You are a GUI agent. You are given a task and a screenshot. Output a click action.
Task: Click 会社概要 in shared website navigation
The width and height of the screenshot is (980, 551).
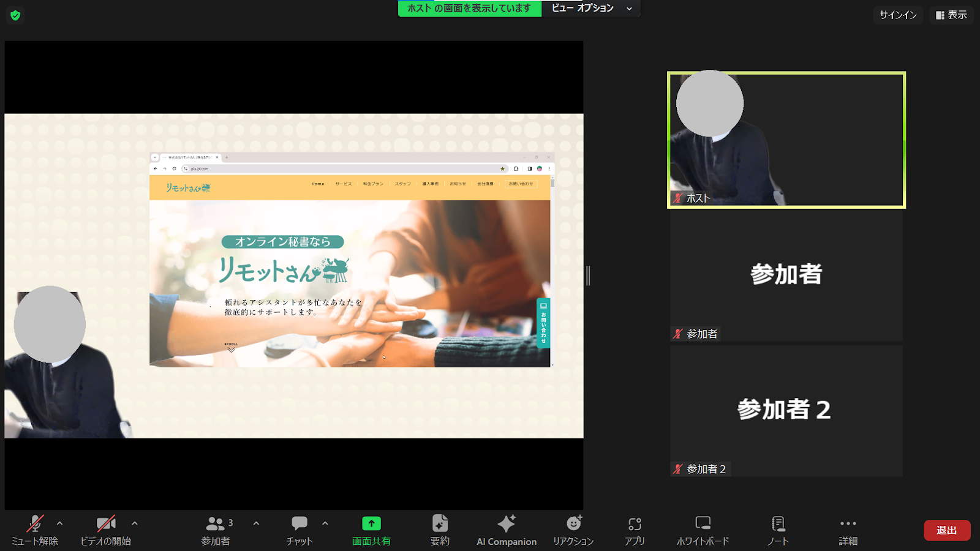[485, 184]
